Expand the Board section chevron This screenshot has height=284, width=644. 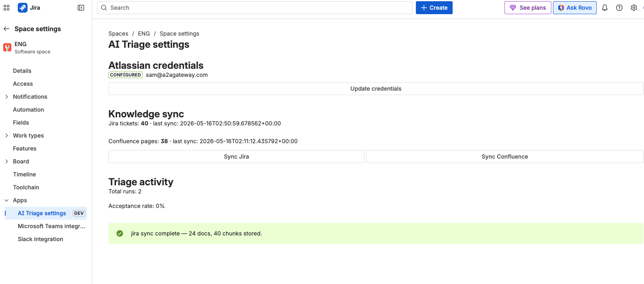[x=6, y=161]
